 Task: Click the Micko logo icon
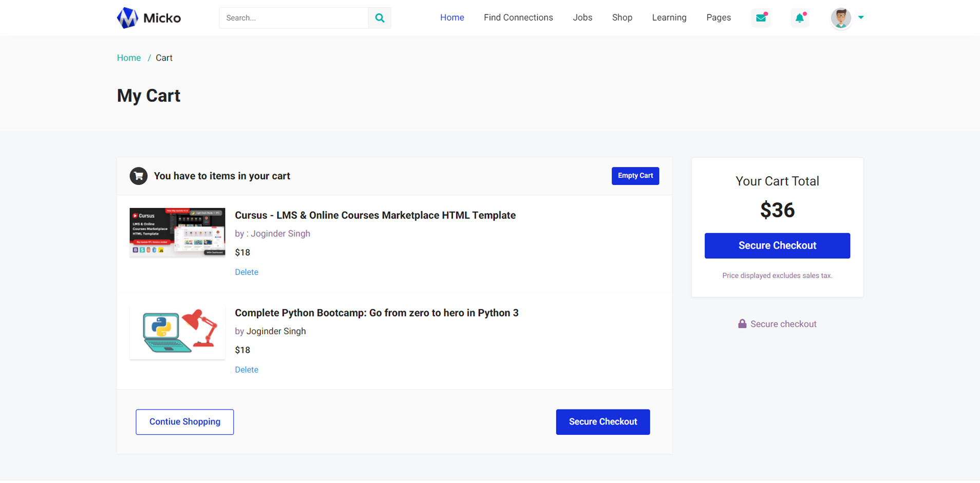tap(127, 18)
